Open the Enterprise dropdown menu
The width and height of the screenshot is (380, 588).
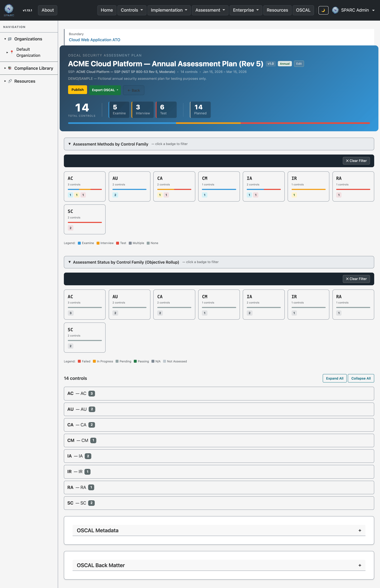[246, 10]
